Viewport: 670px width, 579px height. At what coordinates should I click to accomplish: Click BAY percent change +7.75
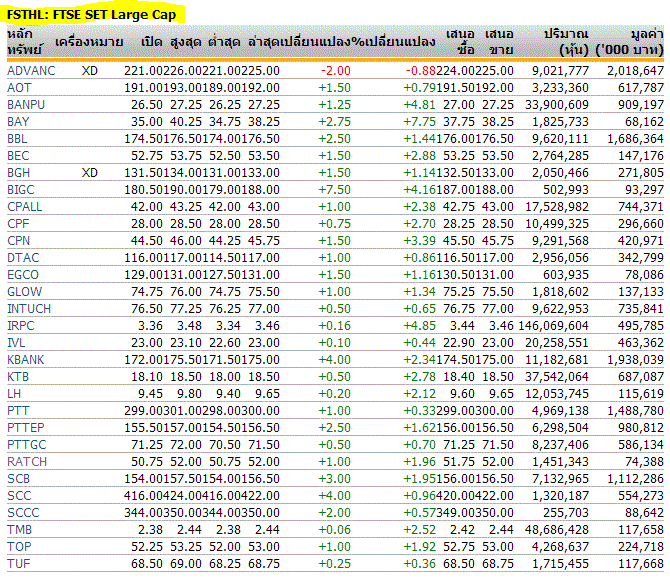420,122
